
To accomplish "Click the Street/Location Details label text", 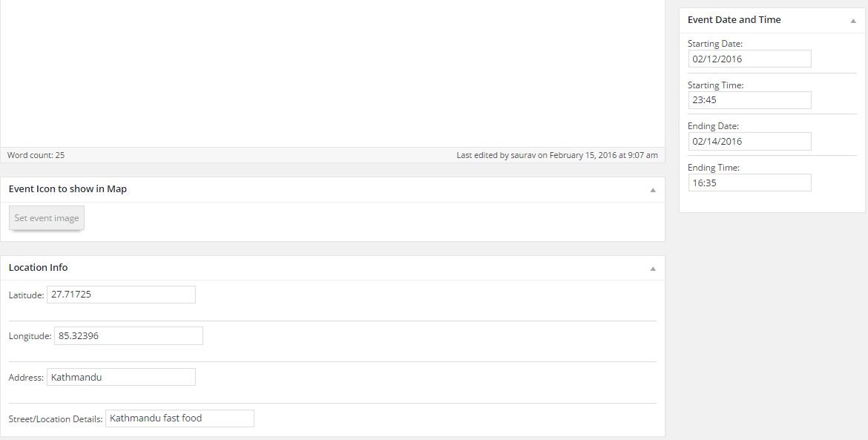I will 56,419.
